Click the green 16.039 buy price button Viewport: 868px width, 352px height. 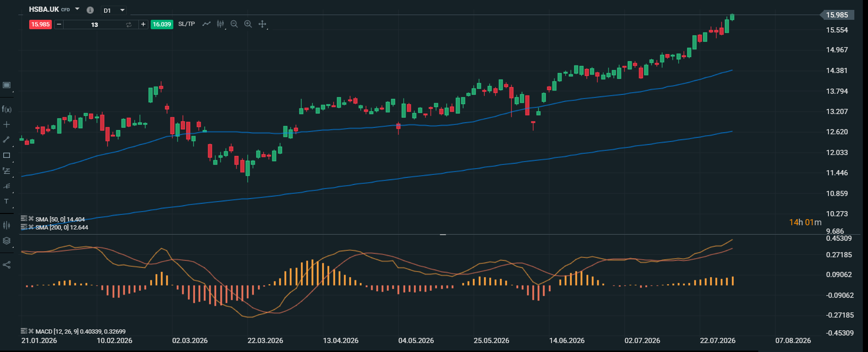[x=162, y=25]
